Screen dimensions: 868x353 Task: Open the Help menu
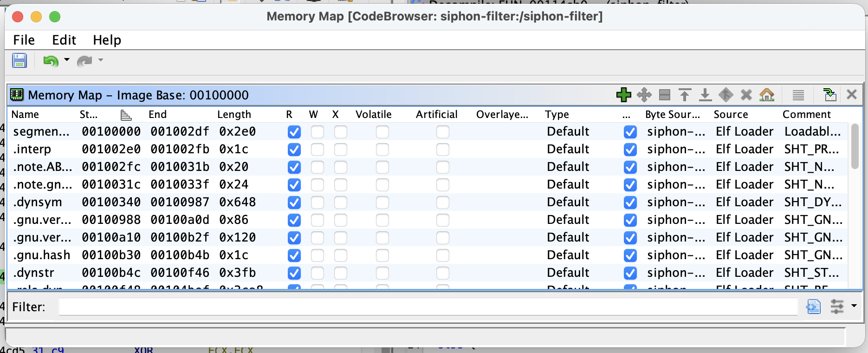click(107, 40)
